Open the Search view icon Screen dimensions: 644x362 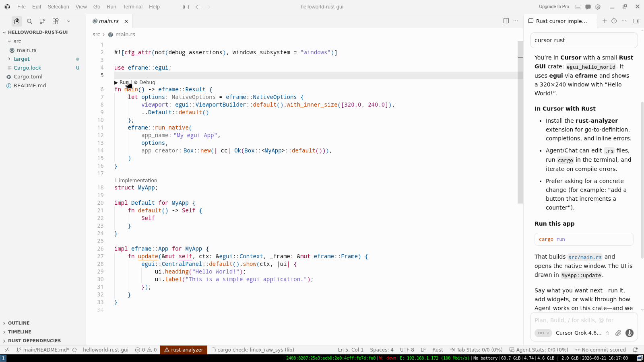[29, 21]
